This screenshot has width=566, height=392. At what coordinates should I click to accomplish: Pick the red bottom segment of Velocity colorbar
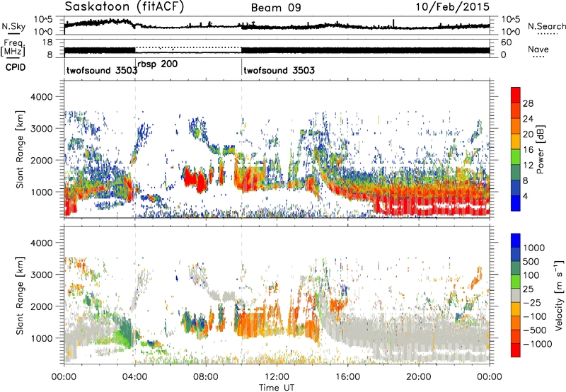516,350
